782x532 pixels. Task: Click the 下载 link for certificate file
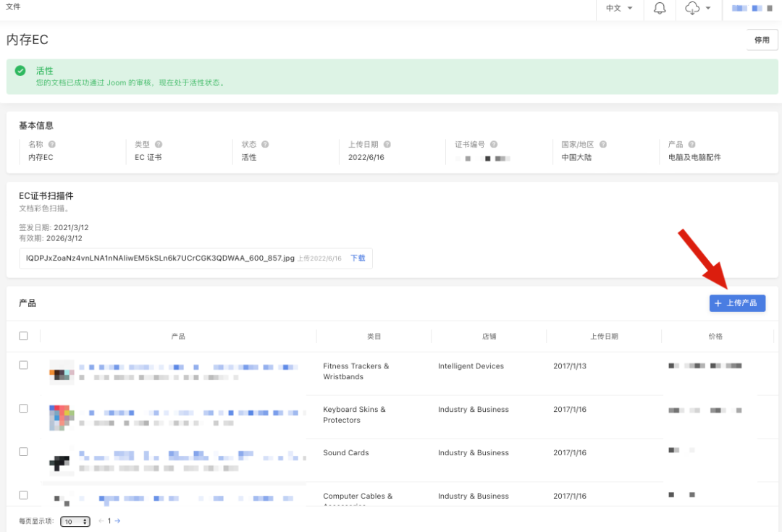pyautogui.click(x=358, y=258)
